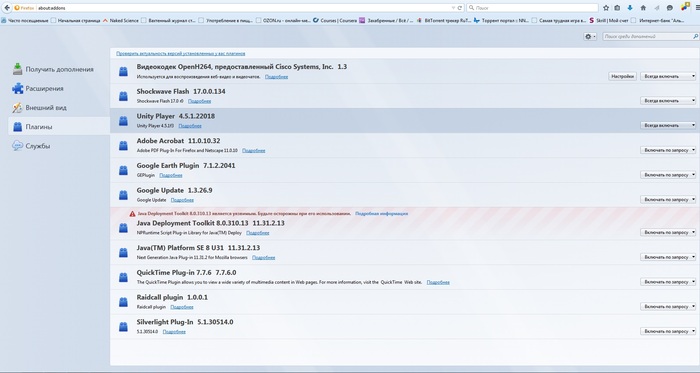Click the Google Update plugin icon
Viewport: 700px width, 373px height.
123,195
